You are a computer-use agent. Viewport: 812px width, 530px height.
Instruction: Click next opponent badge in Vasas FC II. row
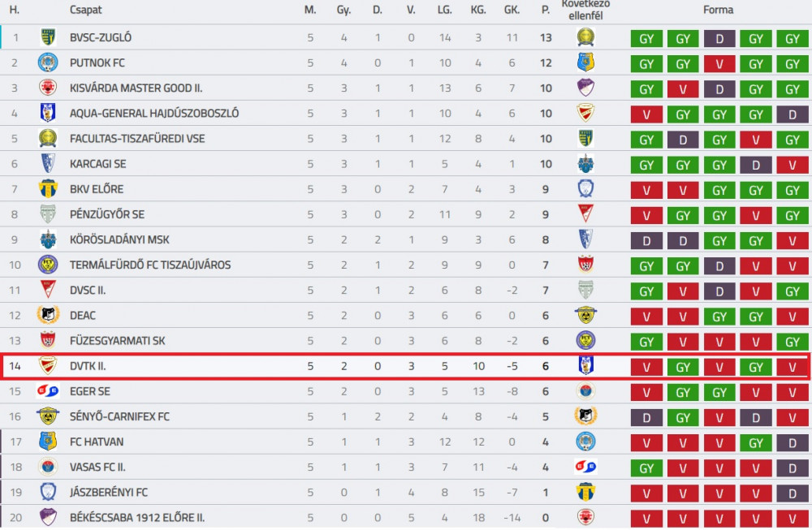(585, 467)
